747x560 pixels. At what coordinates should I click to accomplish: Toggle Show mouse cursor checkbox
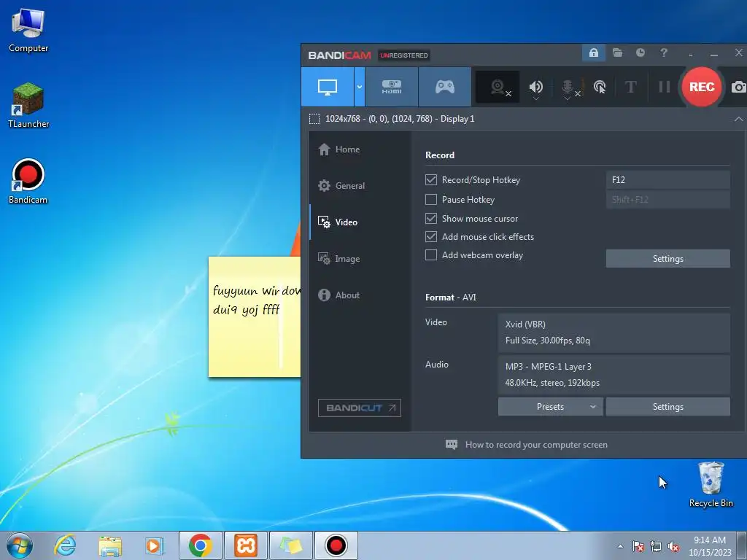point(430,218)
